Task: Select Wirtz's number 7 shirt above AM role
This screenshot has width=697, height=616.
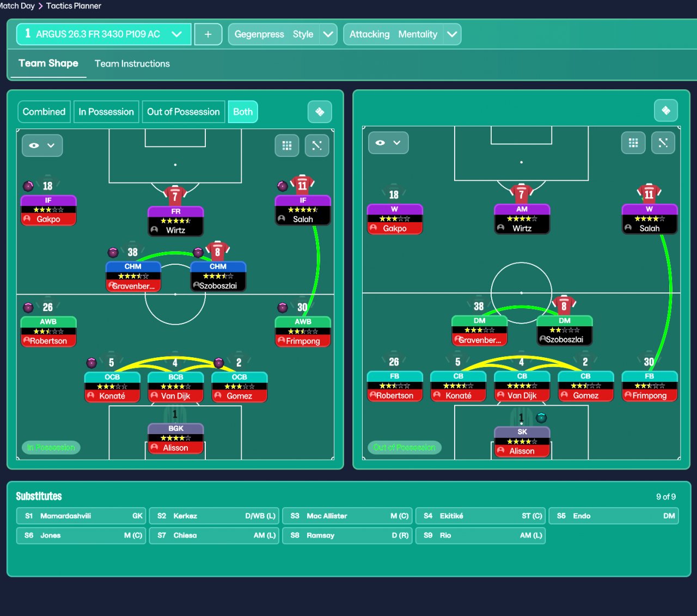Action: pyautogui.click(x=522, y=193)
